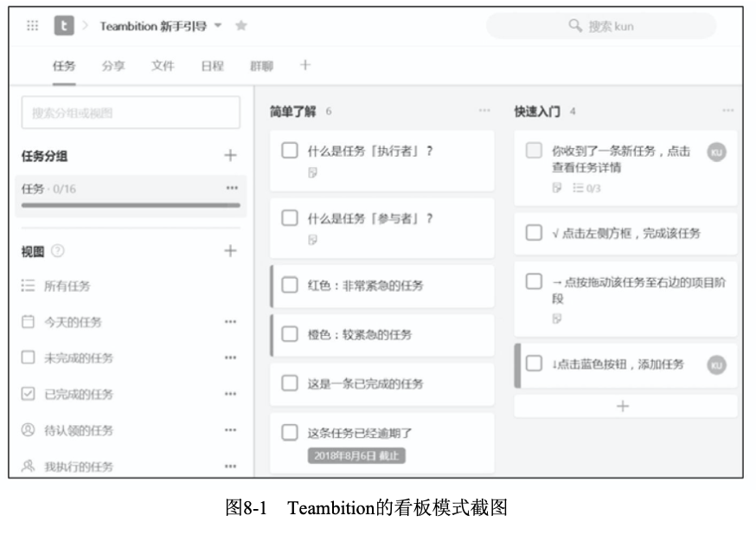Open the 群聊 tab
The height and width of the screenshot is (535, 756).
(x=262, y=66)
